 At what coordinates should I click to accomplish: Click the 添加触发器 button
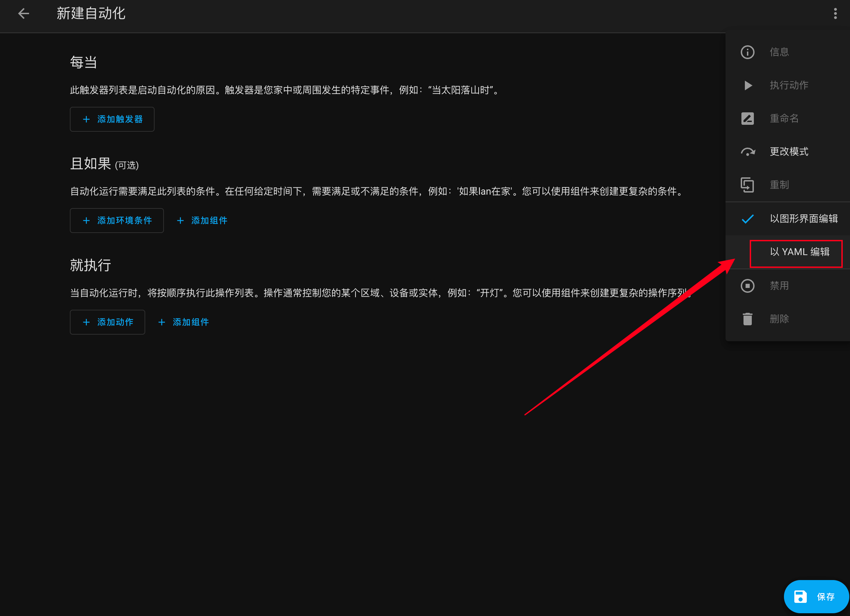112,119
